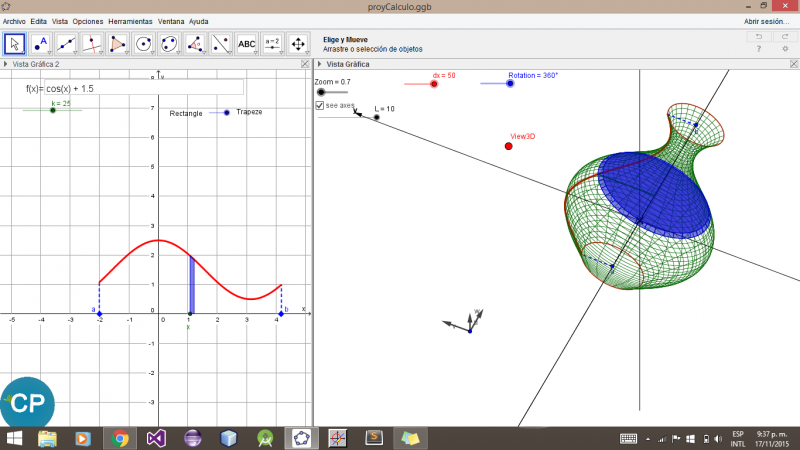Open the Angle tool dropdown arrow
Viewport: 800px width, 450px height.
point(204,53)
